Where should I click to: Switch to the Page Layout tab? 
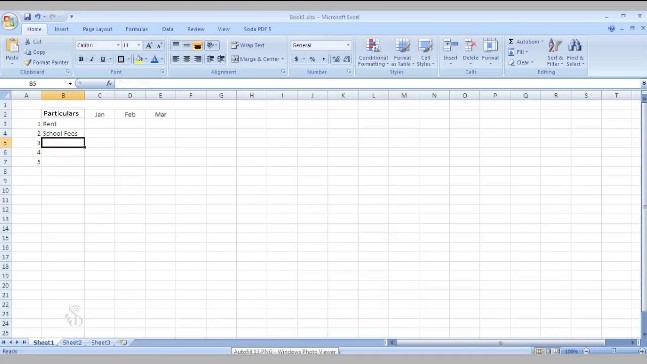point(97,29)
